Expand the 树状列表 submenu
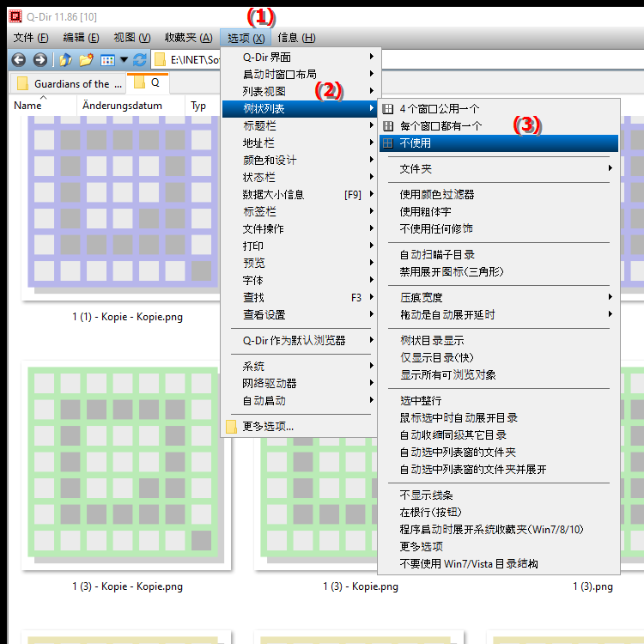Viewport: 644px width, 644px height. [x=300, y=109]
